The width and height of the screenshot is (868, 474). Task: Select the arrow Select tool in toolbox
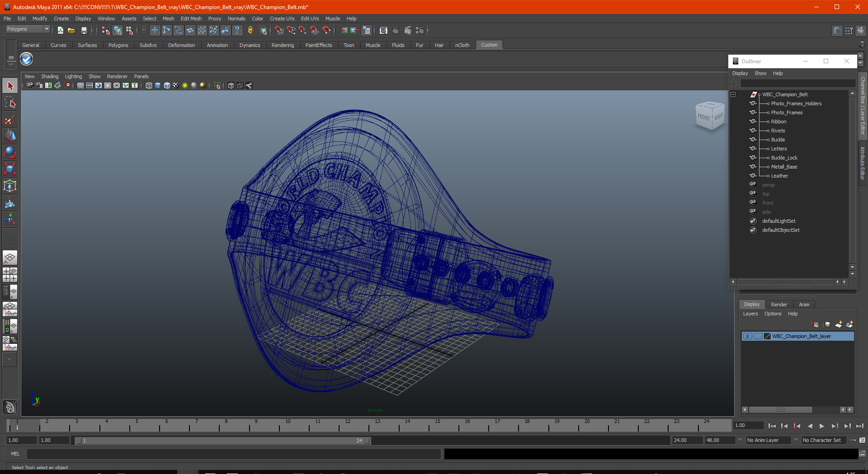(10, 86)
